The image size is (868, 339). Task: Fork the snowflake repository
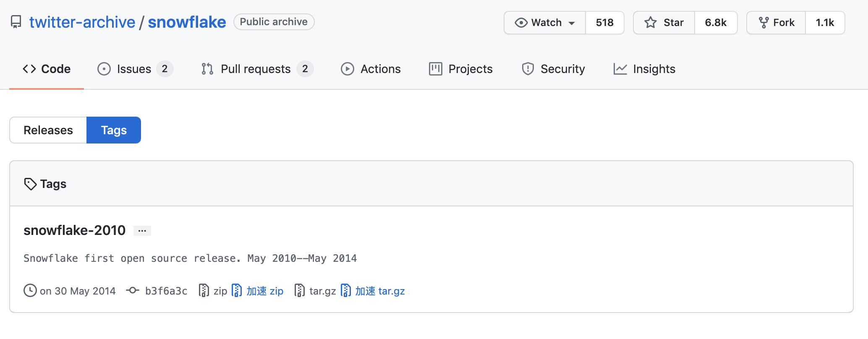[x=776, y=23]
